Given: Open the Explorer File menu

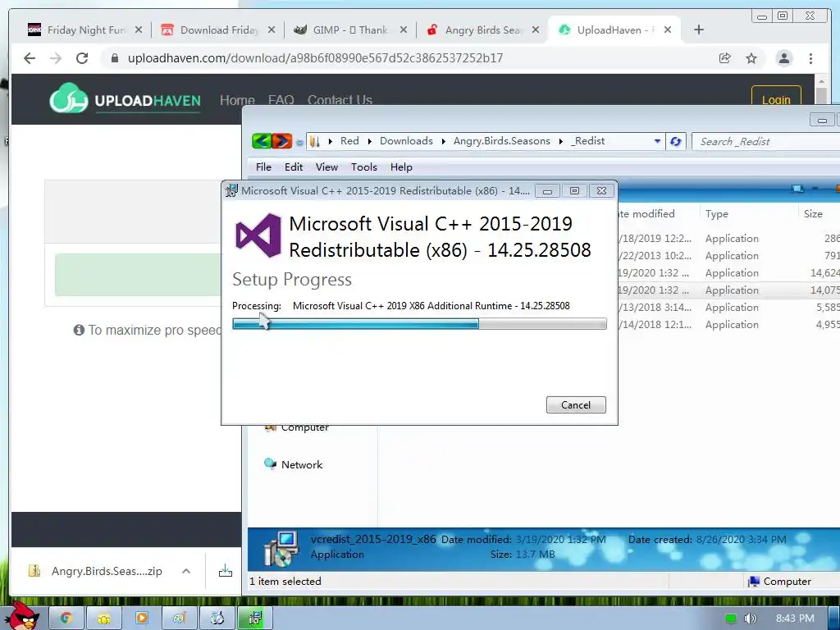Looking at the screenshot, I should pos(263,167).
